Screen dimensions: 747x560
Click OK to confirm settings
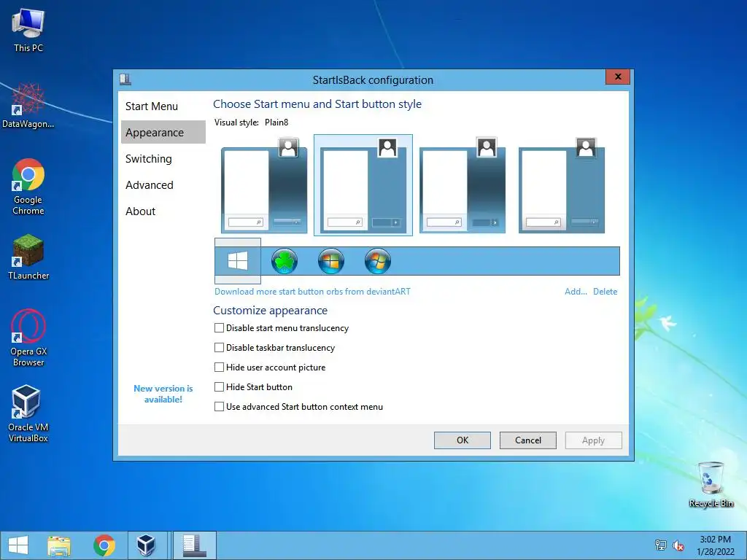point(462,440)
